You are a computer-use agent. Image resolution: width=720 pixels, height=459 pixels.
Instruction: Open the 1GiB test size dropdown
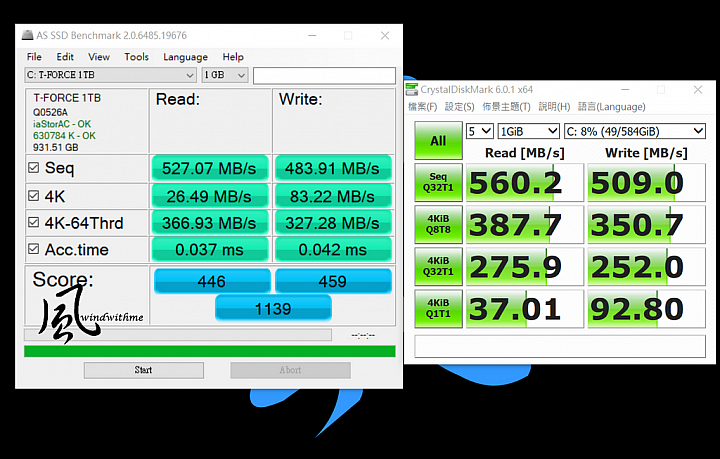coord(528,131)
